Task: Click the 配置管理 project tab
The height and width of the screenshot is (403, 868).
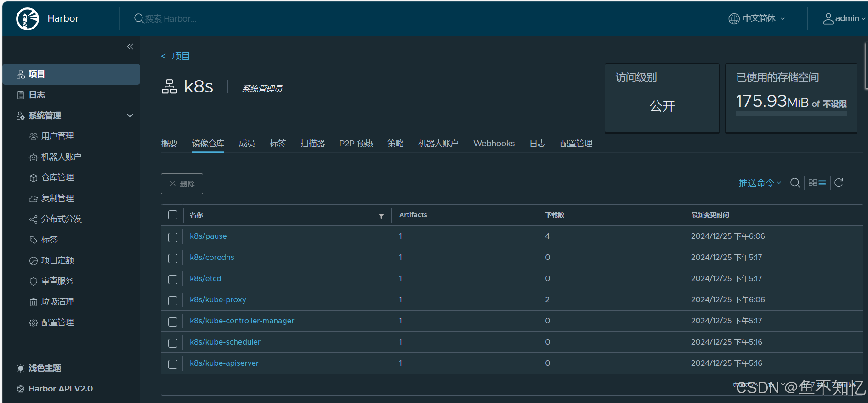Action: (576, 144)
